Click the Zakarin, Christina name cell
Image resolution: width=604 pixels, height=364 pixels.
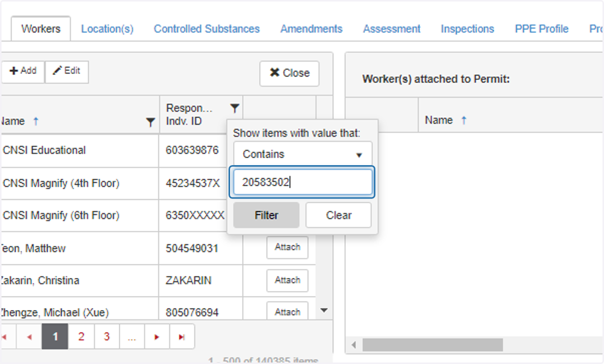coord(80,280)
